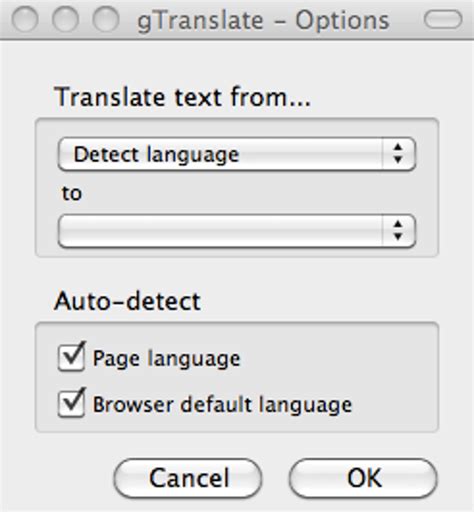Screen dimensions: 474x512
Task: Toggle the Page language checkbox
Action: coord(71,357)
